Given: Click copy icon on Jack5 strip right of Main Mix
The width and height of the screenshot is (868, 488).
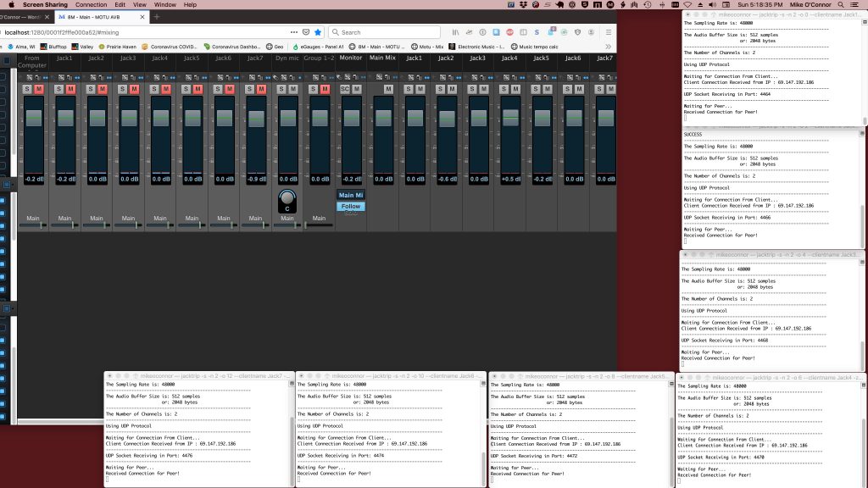Looking at the screenshot, I should [x=546, y=77].
